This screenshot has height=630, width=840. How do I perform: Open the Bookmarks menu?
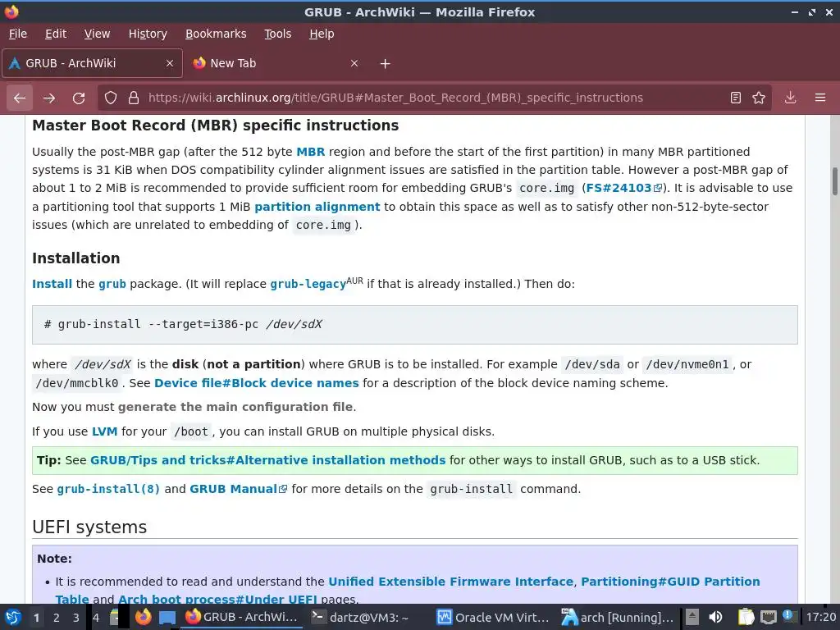pos(216,34)
